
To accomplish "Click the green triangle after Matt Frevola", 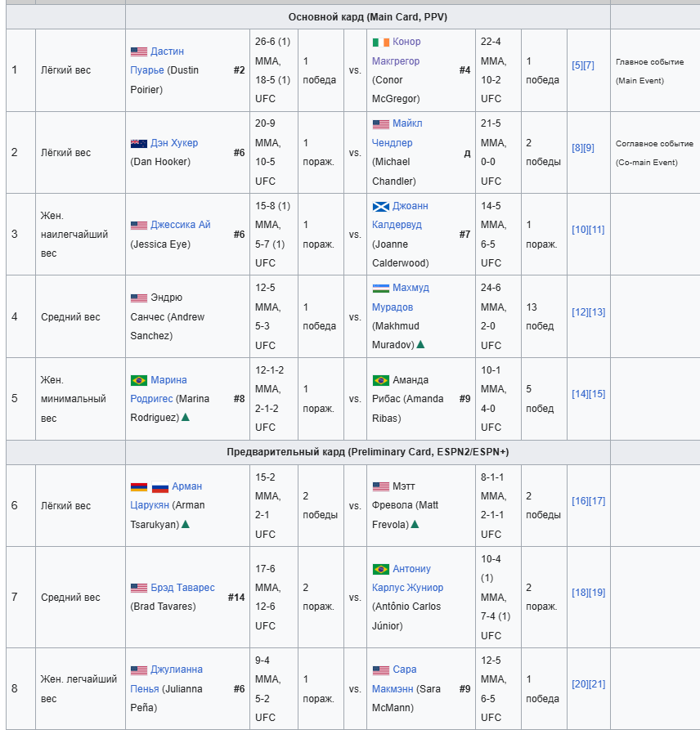I will (415, 524).
